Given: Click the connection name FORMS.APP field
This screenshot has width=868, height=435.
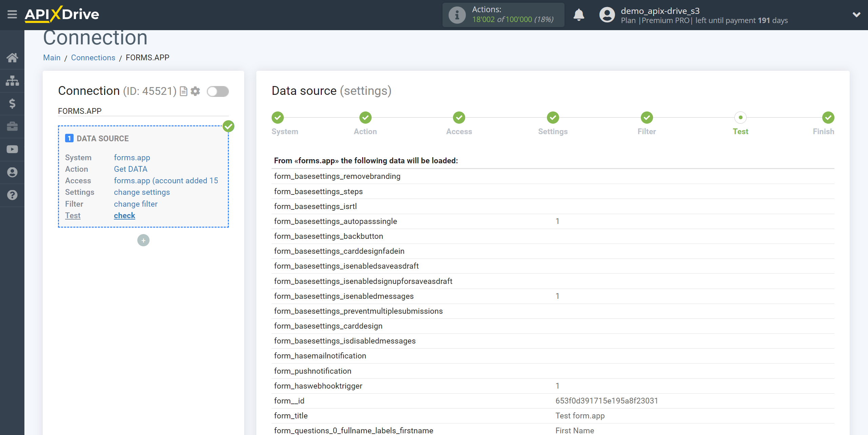Looking at the screenshot, I should click(143, 111).
